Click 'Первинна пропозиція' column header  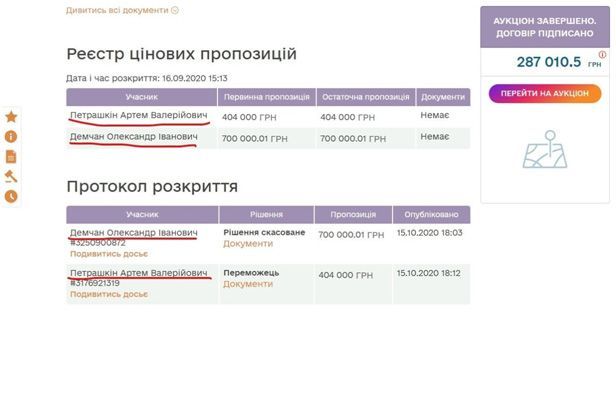coord(266,98)
